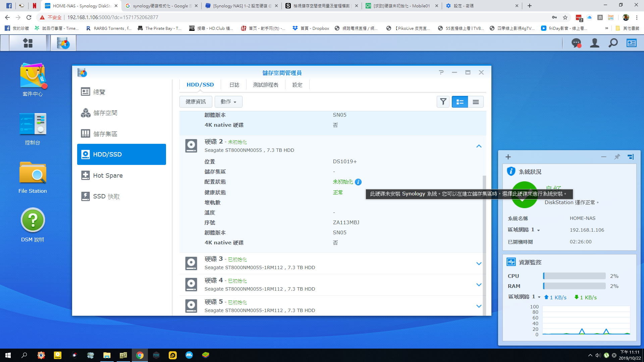Open a new Chrome tab
This screenshot has width=644, height=362.
530,6
